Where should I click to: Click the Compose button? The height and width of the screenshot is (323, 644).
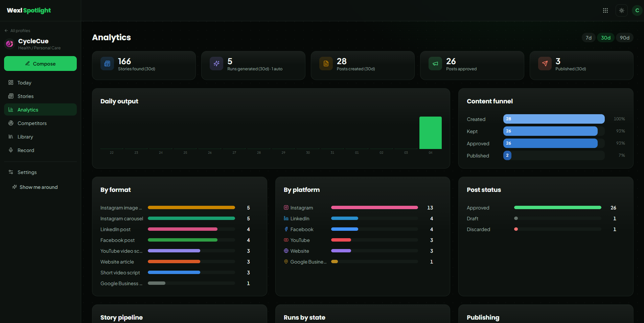(x=40, y=64)
